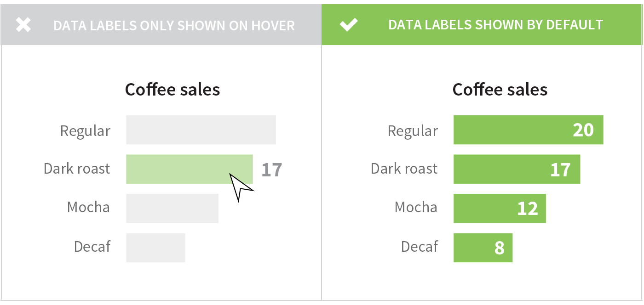Click the checkmark icon in green header
The image size is (644, 305).
[349, 25]
